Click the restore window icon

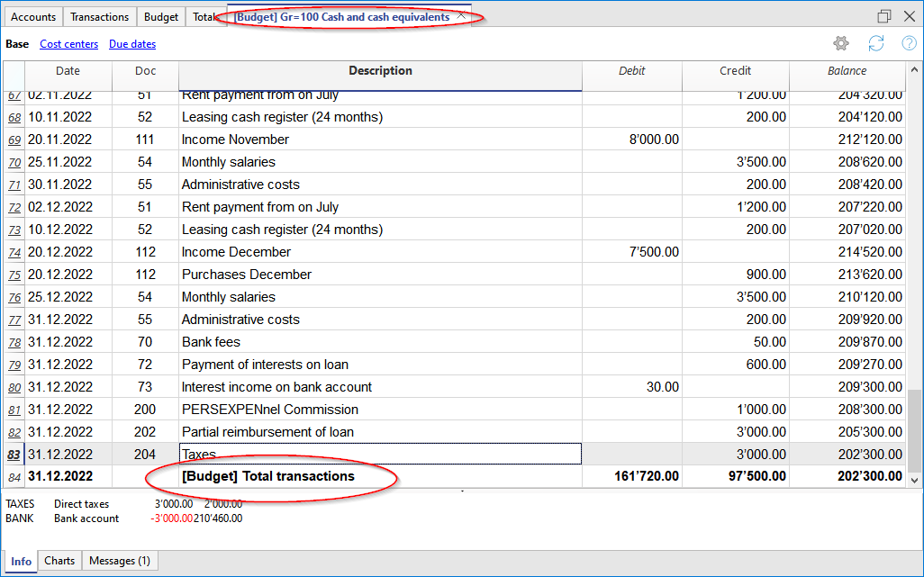click(883, 16)
